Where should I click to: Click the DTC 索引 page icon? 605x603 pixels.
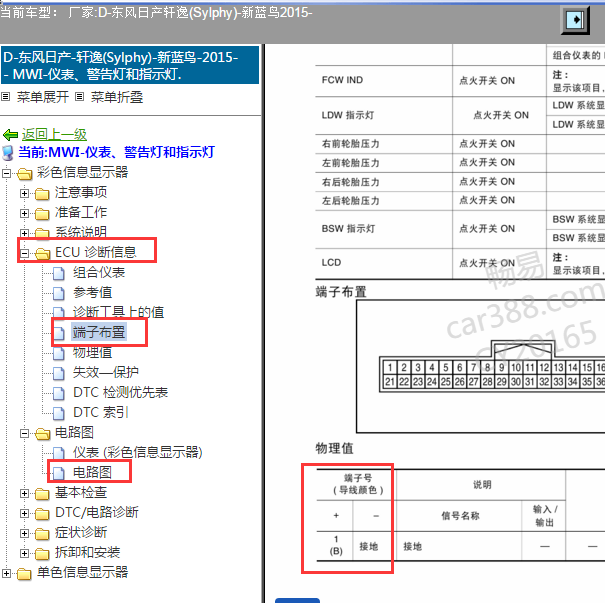59,414
